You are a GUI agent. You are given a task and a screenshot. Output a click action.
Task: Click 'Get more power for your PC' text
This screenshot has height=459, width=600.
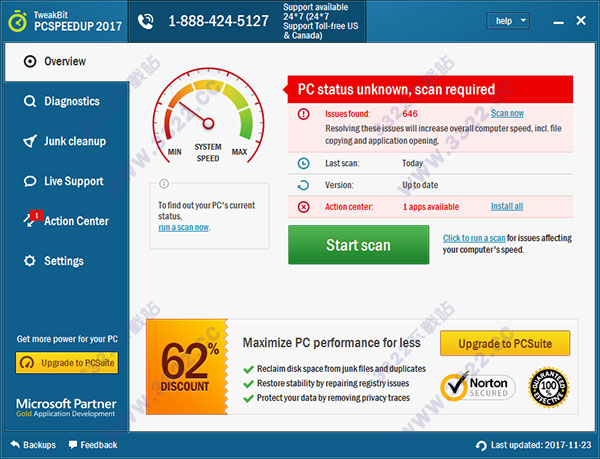(67, 339)
